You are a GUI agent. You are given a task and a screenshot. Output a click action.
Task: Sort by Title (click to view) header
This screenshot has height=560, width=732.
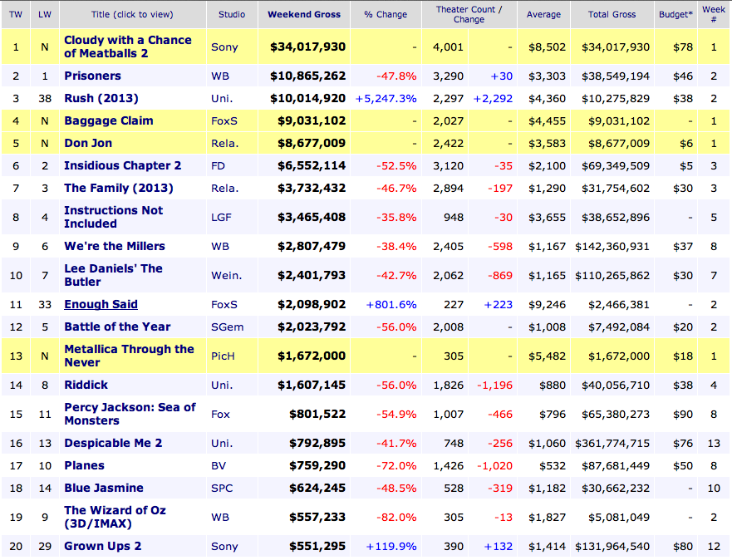(132, 14)
